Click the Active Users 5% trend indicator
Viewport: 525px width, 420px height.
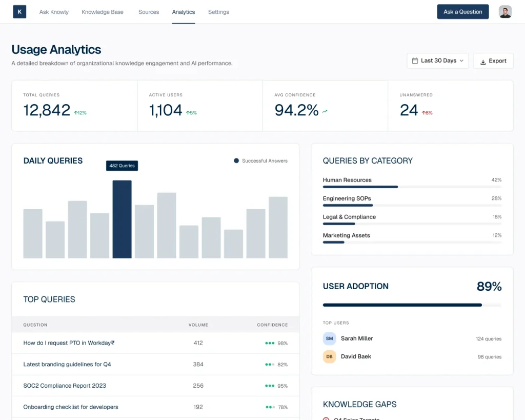point(191,113)
